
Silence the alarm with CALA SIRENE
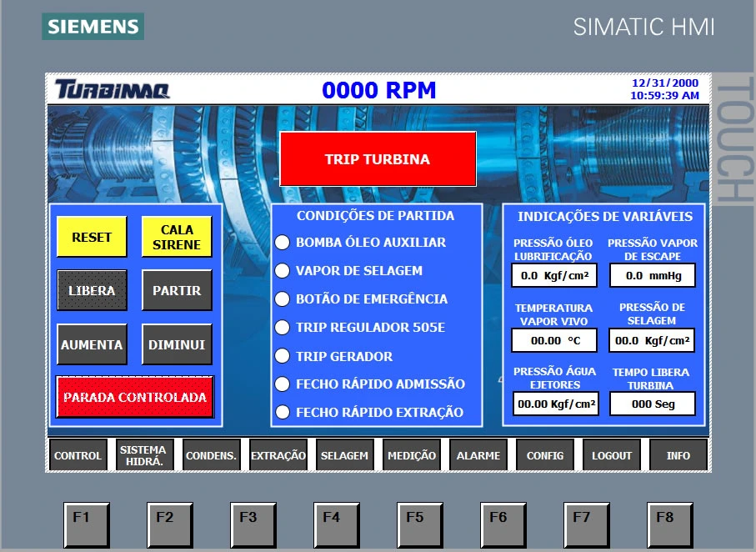pyautogui.click(x=177, y=237)
